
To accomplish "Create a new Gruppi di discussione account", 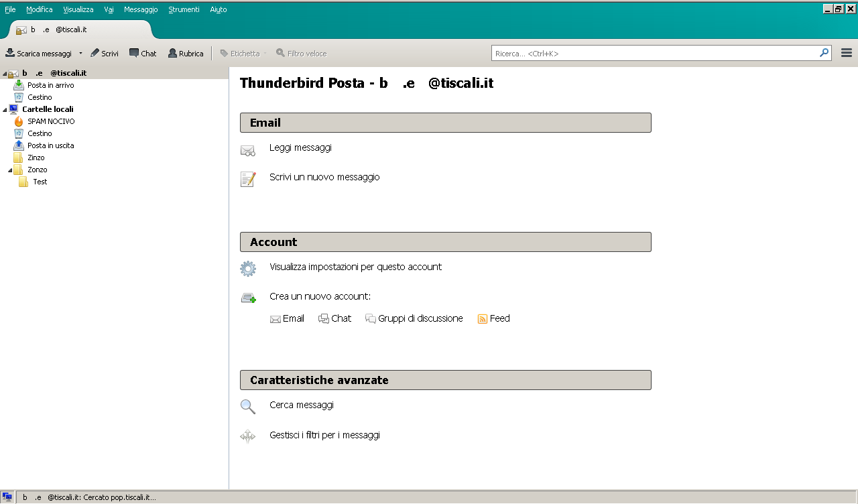I will coord(415,318).
